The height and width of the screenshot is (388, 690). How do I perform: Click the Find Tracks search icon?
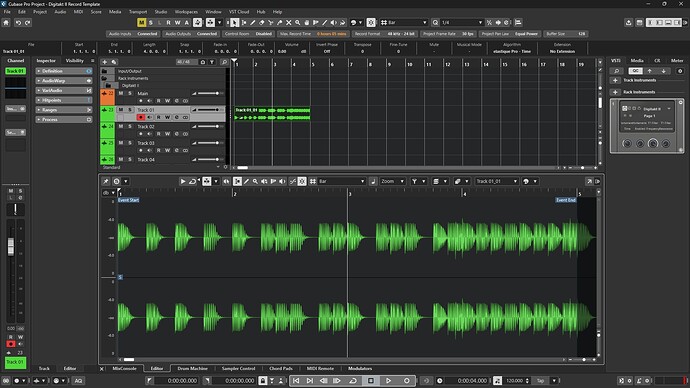224,62
